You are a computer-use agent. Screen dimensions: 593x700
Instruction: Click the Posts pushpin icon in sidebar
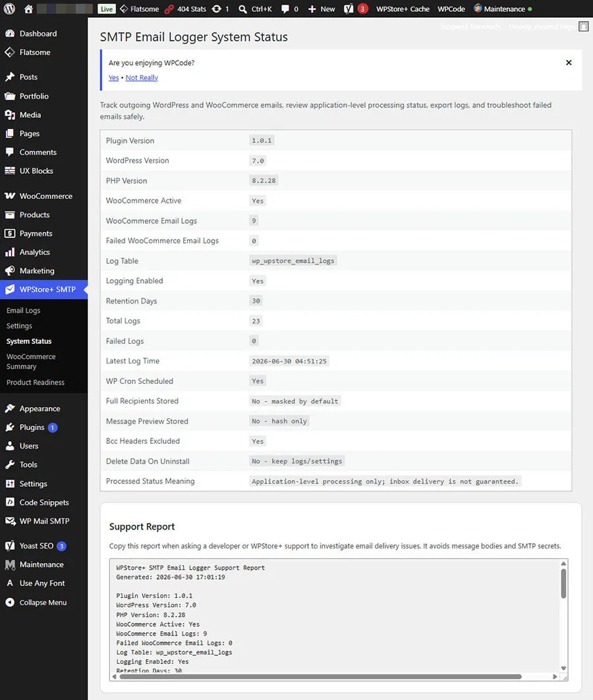10,77
